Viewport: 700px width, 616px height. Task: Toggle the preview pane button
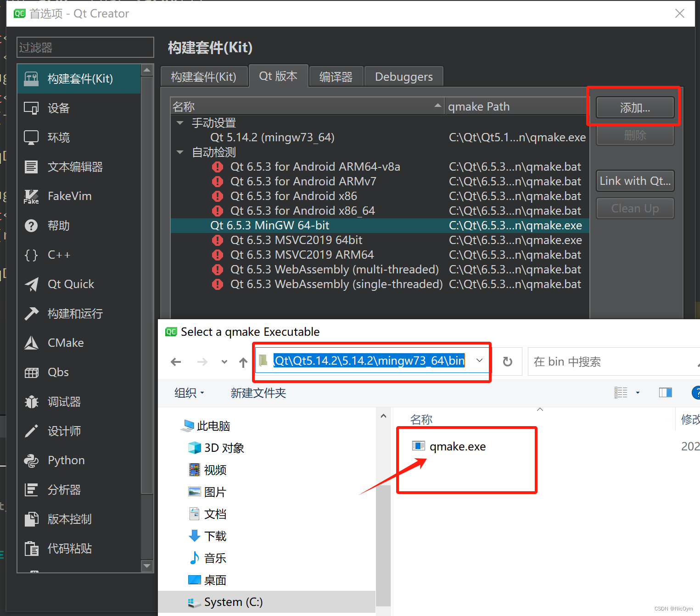pos(665,393)
